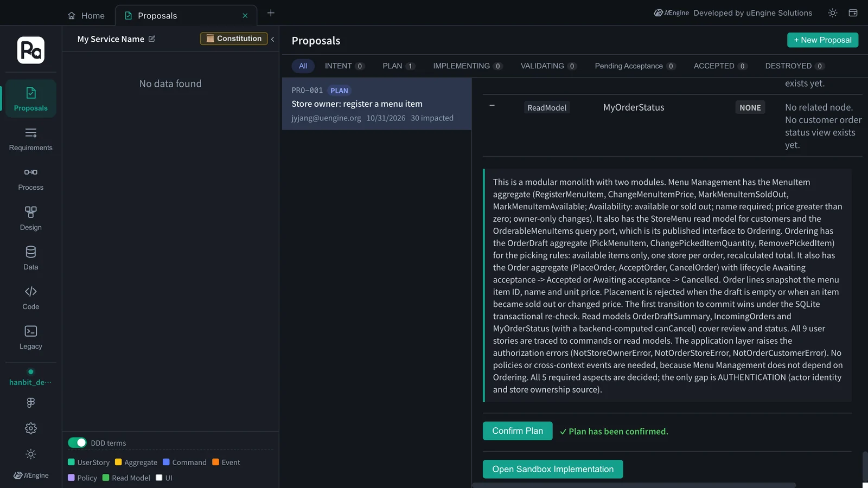Toggle light mode from top bar sun icon
868x488 pixels.
[x=833, y=13]
